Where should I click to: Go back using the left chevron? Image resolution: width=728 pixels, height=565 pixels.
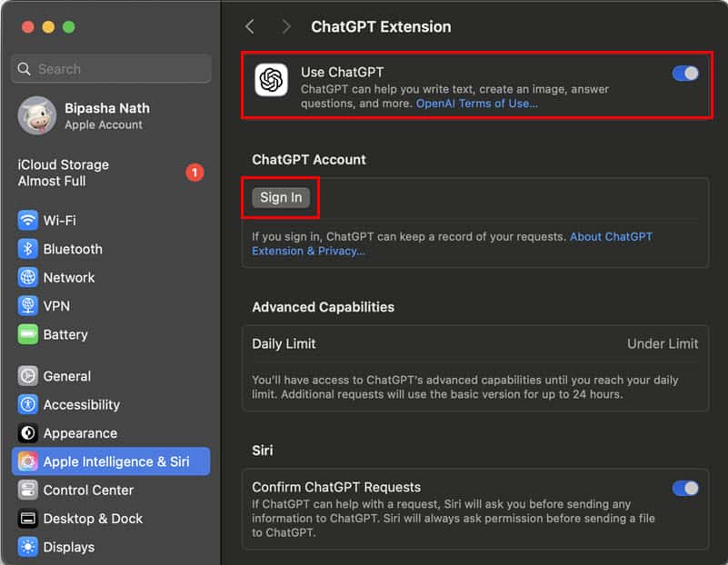251,27
